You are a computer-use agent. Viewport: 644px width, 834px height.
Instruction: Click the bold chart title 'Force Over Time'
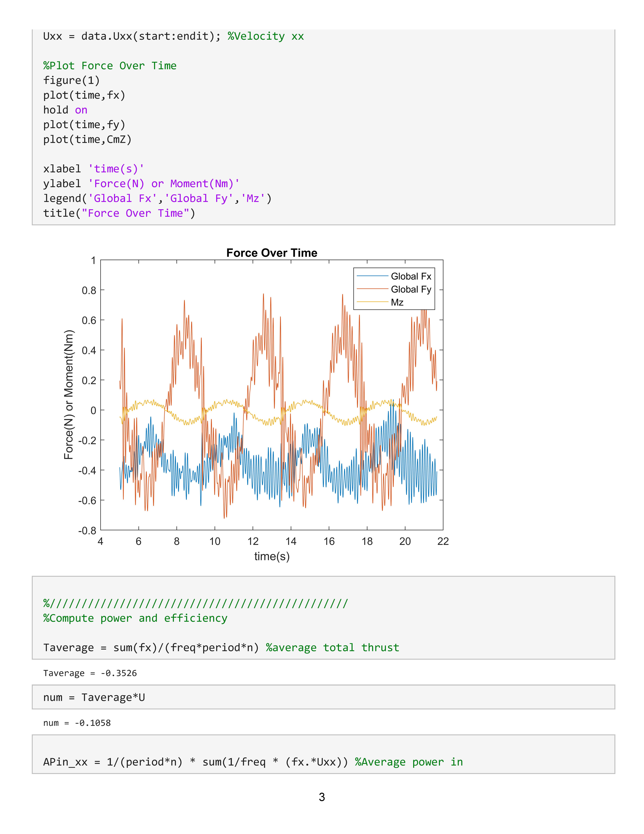272,253
